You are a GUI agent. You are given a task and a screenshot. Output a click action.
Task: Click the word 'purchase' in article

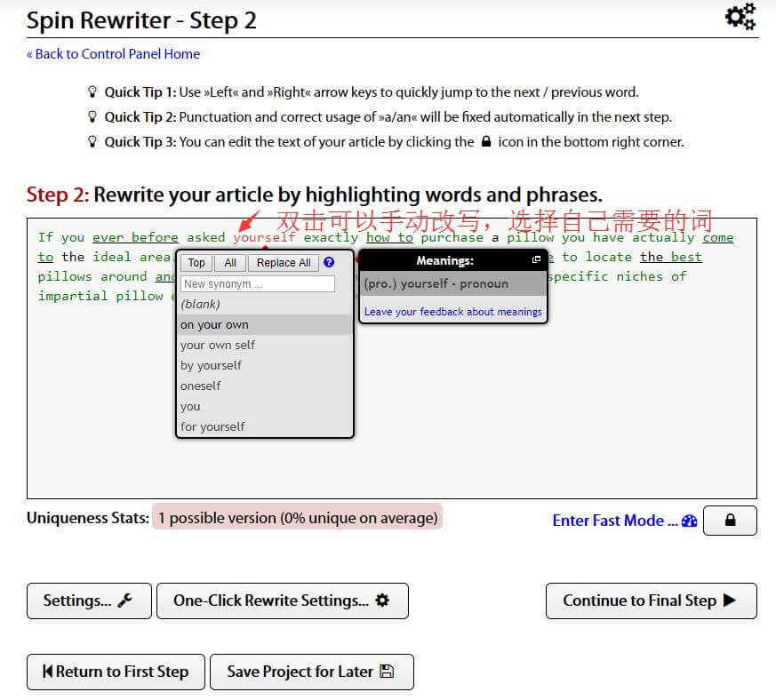pyautogui.click(x=452, y=237)
